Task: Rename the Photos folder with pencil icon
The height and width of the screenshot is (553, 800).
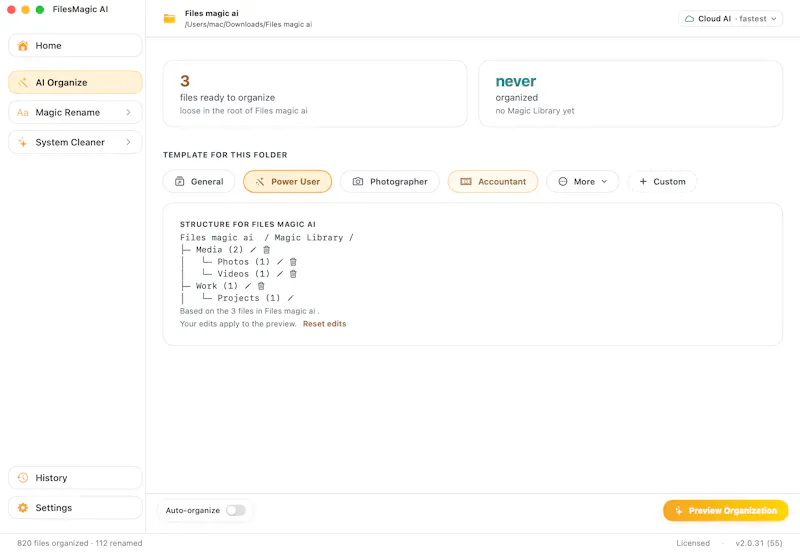Action: point(280,262)
